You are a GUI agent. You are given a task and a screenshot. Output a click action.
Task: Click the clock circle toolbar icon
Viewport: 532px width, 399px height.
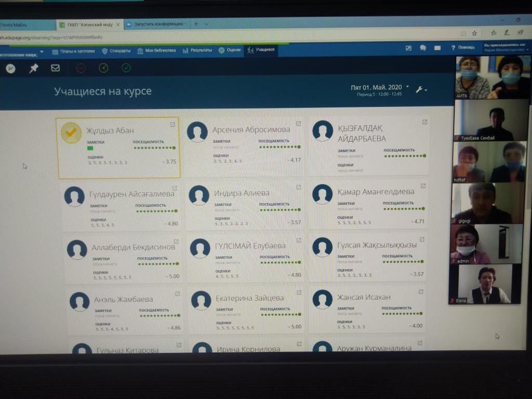point(103,68)
